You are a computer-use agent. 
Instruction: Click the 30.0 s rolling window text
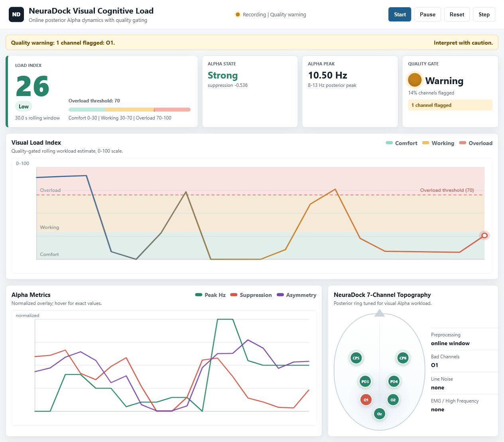[x=37, y=118]
